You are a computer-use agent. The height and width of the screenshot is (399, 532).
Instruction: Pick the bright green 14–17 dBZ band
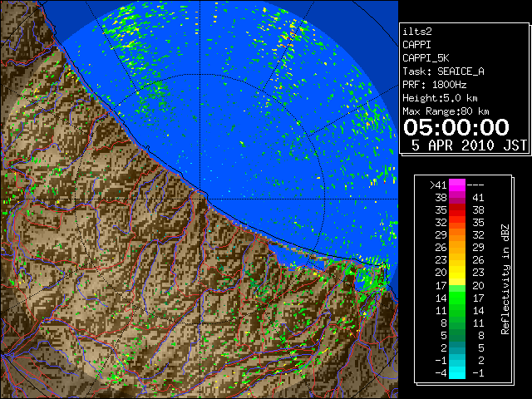pos(457,298)
